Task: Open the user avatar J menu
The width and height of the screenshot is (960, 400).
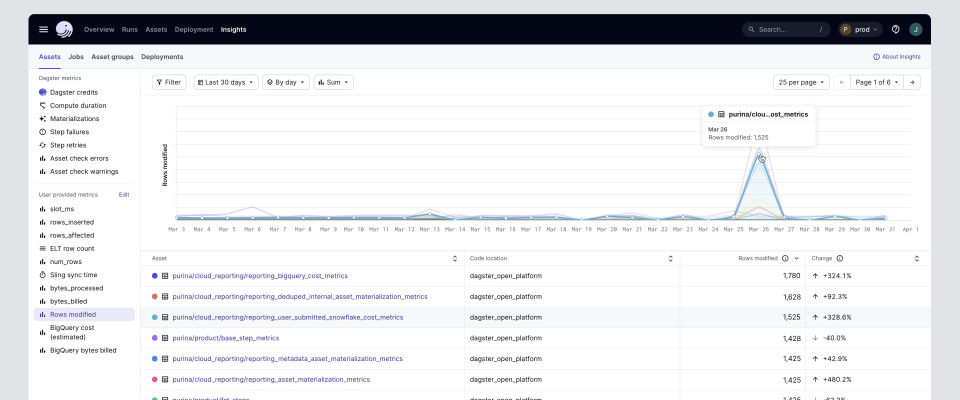Action: pyautogui.click(x=915, y=29)
